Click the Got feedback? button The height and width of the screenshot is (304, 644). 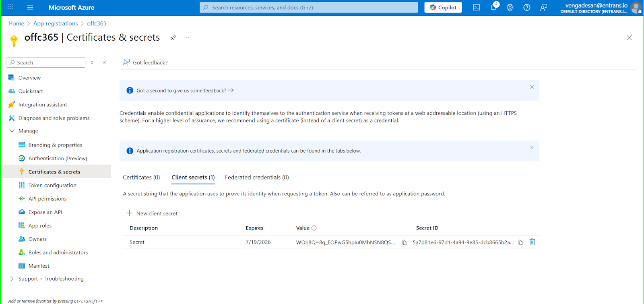(x=145, y=62)
